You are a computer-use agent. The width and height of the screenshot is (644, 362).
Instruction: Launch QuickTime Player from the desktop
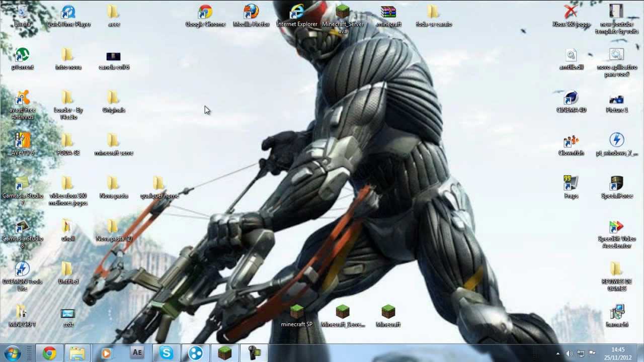[x=68, y=16]
